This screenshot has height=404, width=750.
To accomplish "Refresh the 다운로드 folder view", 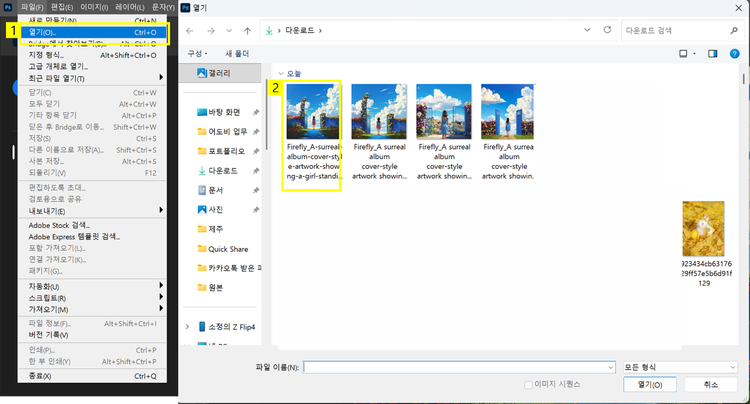I will [607, 30].
